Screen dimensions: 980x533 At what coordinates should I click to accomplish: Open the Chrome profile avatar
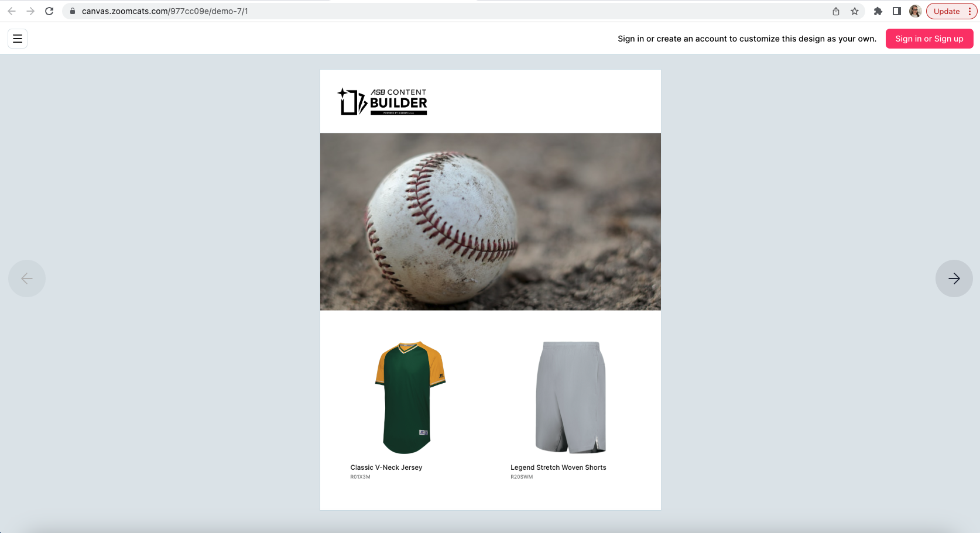pyautogui.click(x=915, y=11)
